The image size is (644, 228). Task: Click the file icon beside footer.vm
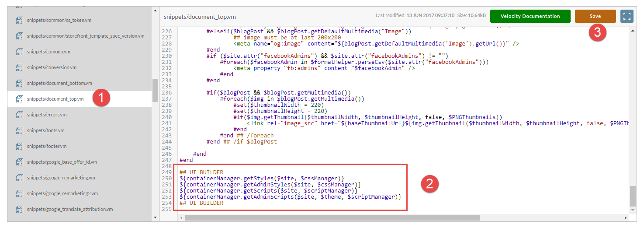pyautogui.click(x=19, y=146)
